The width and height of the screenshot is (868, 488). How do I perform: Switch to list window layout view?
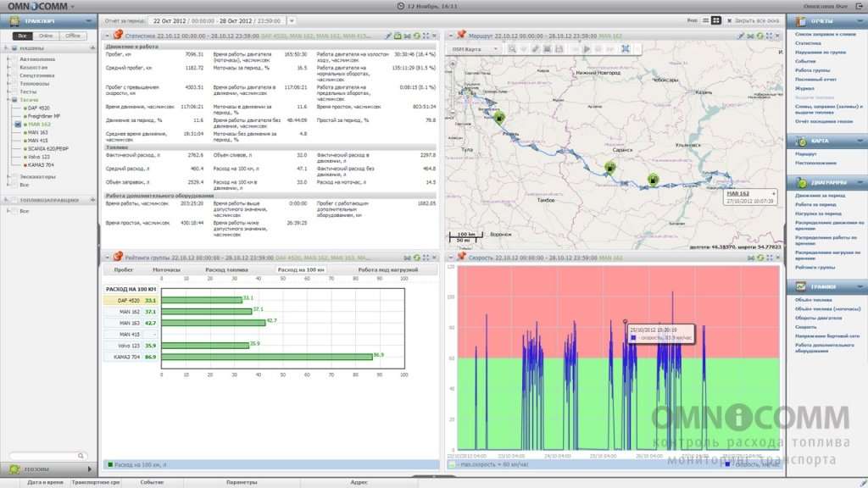[x=705, y=20]
